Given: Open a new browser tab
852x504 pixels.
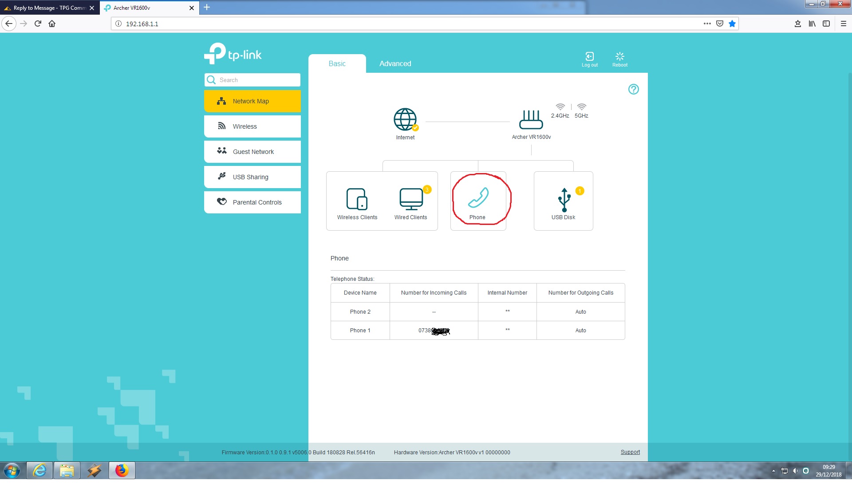Looking at the screenshot, I should [x=207, y=7].
